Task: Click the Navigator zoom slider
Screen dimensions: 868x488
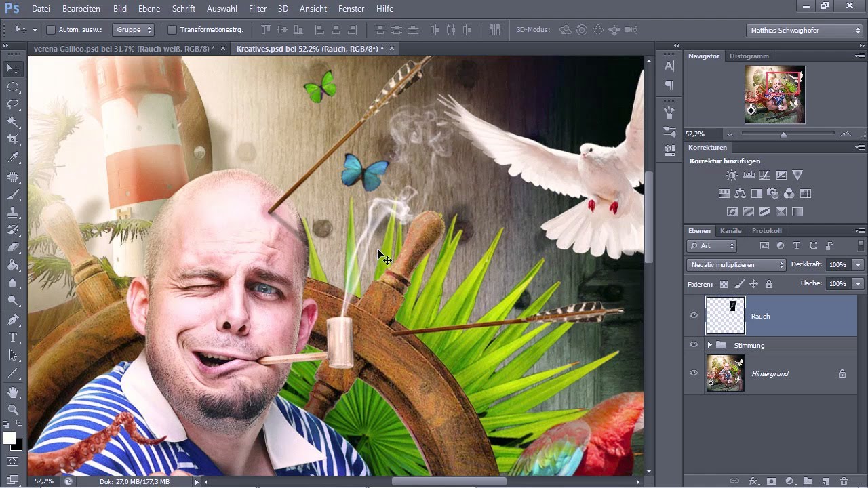Action: coord(783,134)
